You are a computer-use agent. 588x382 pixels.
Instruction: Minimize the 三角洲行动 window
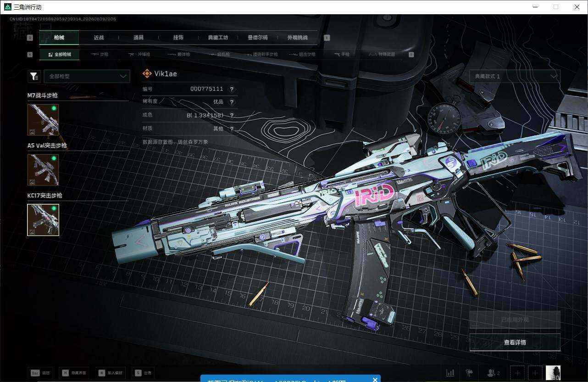[x=535, y=7]
